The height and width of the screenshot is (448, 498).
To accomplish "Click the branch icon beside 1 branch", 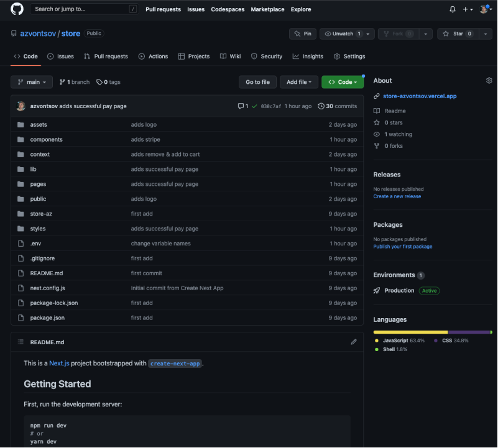I will point(62,82).
